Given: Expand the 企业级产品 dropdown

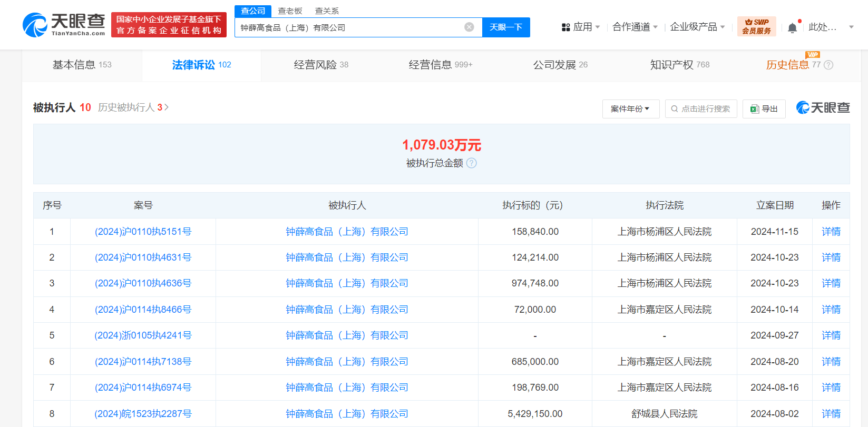Looking at the screenshot, I should click(697, 27).
